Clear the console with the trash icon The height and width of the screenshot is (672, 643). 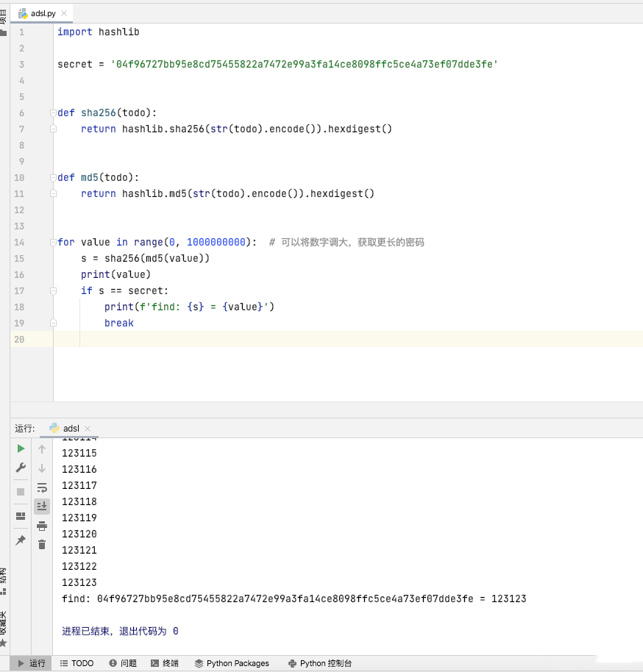(42, 545)
